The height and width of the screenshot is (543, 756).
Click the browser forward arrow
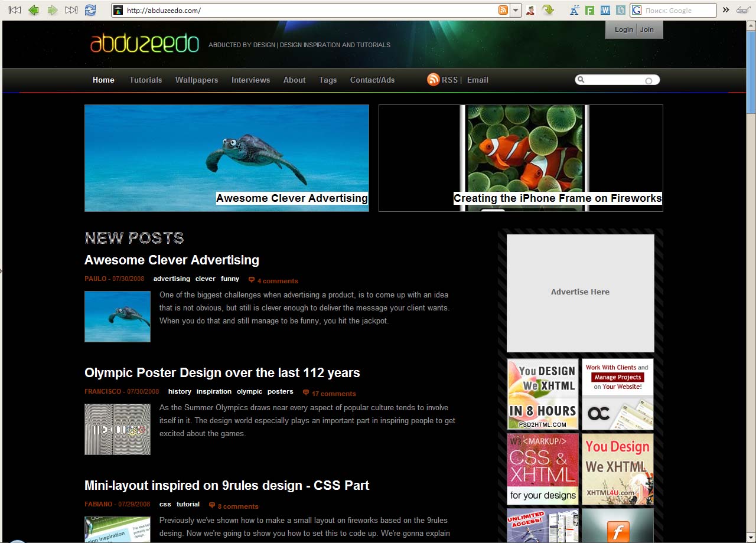(x=53, y=10)
